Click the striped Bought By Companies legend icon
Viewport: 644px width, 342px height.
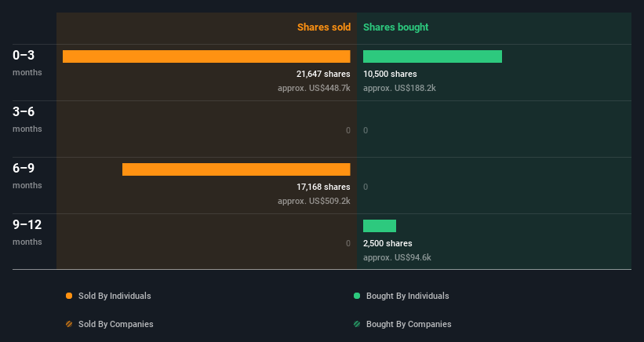tap(357, 324)
